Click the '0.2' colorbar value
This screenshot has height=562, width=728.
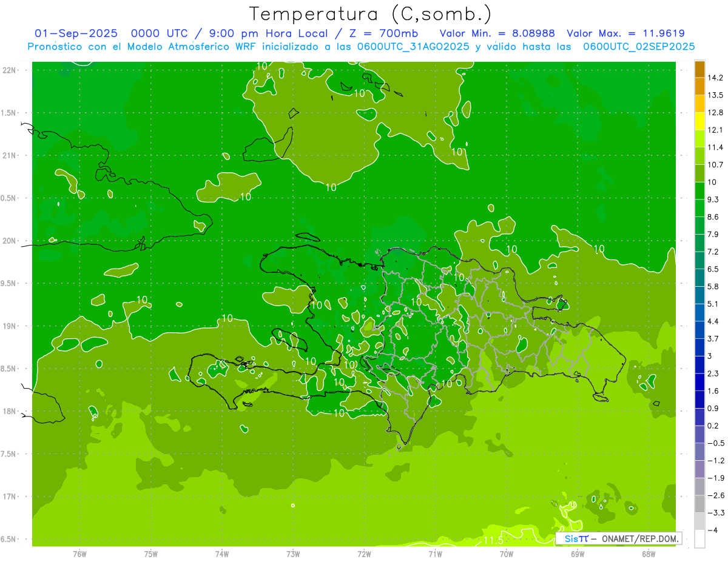pyautogui.click(x=713, y=426)
